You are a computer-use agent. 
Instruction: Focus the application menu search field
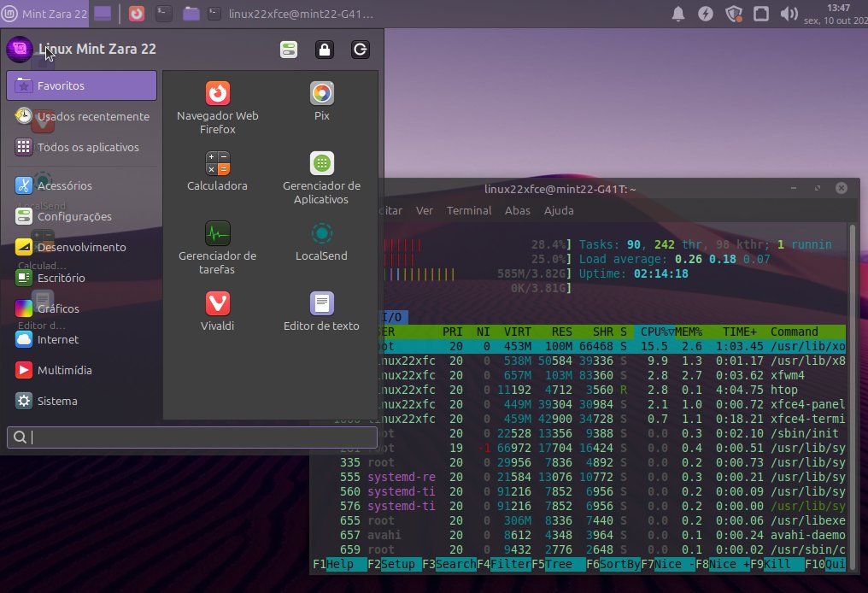click(x=192, y=437)
